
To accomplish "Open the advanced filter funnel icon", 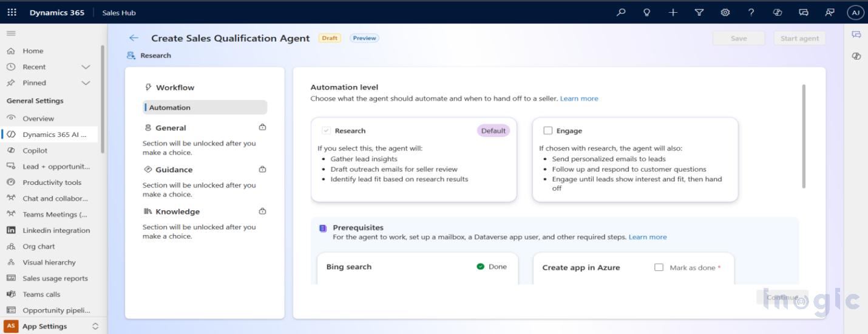I will (699, 12).
